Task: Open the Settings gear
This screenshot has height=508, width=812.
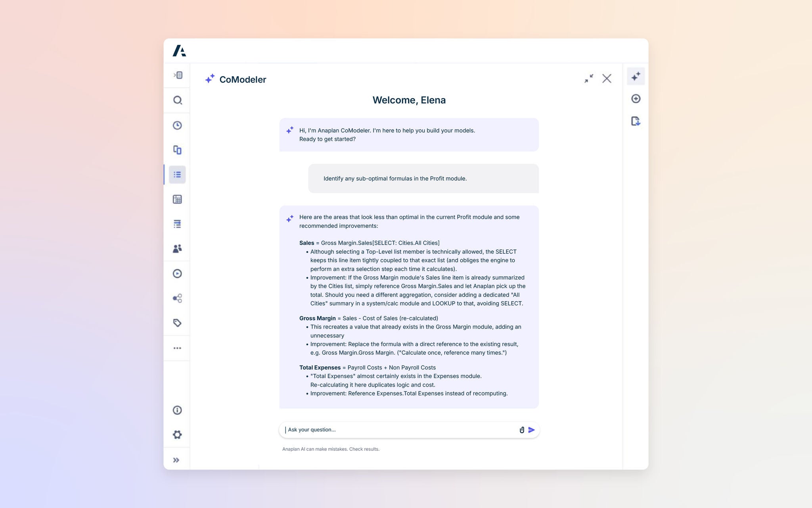Action: (x=177, y=435)
